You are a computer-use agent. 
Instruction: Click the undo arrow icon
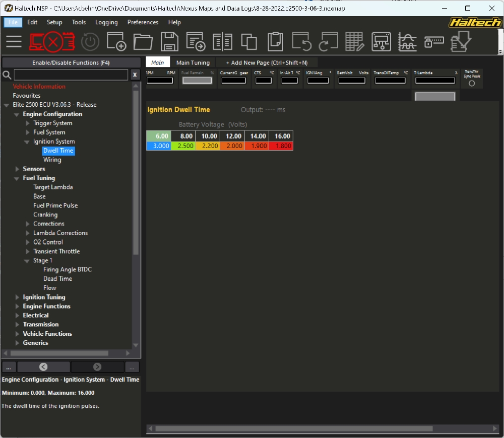coord(302,42)
